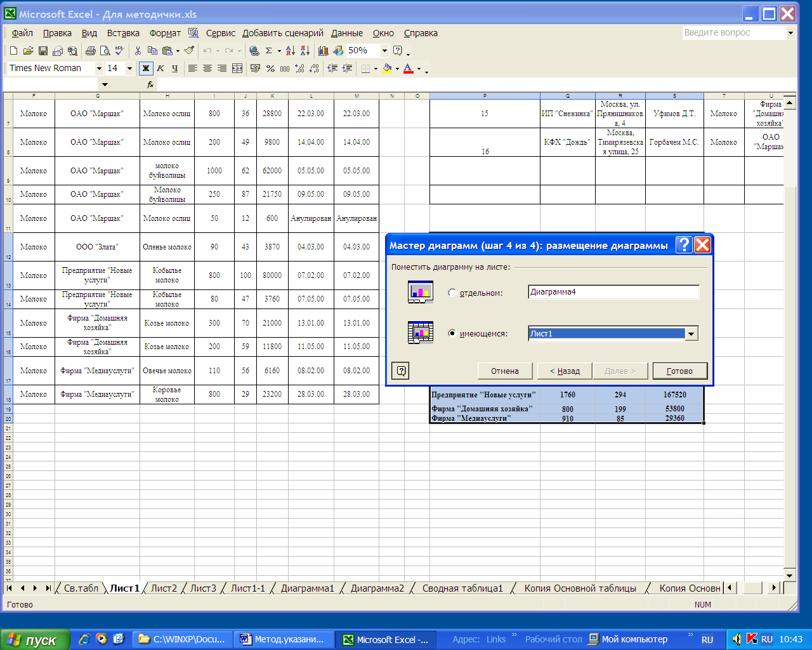The height and width of the screenshot is (650, 812).
Task: Click the wizard help question button
Action: pyautogui.click(x=401, y=371)
